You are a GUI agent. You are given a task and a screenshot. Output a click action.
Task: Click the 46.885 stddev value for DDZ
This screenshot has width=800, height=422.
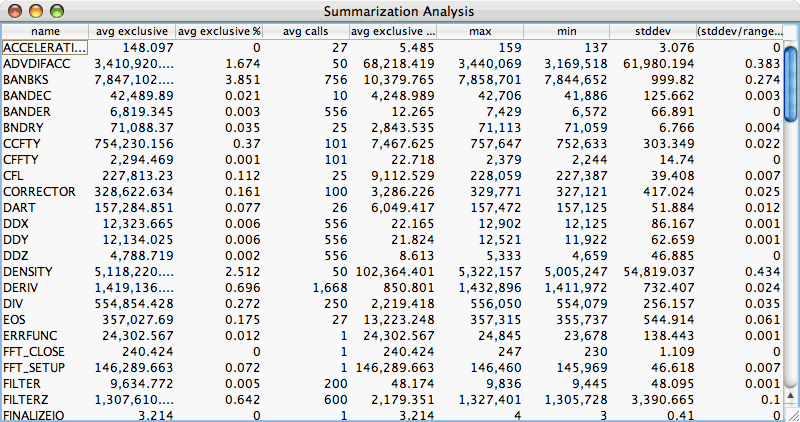point(672,256)
